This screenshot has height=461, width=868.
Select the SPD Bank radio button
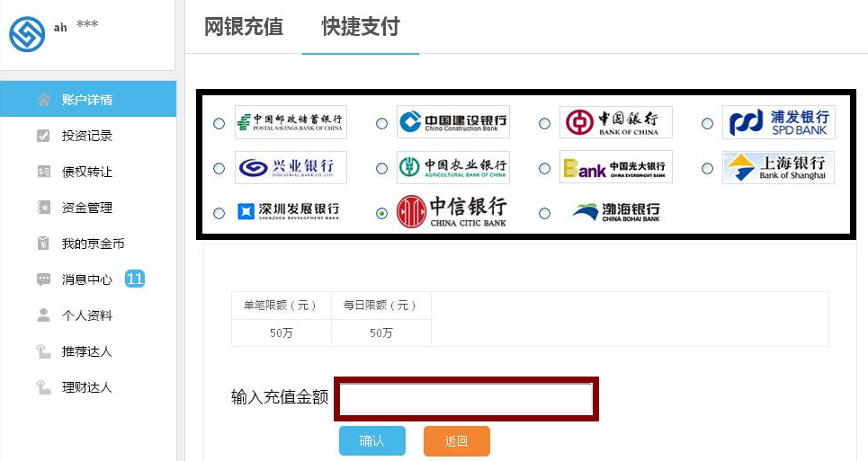pos(708,123)
